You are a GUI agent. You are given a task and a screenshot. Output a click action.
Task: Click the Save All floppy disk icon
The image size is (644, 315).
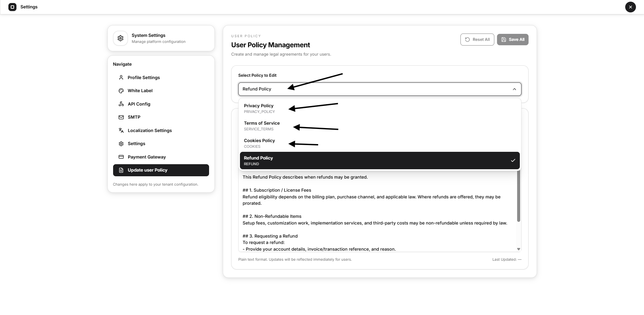click(x=504, y=40)
